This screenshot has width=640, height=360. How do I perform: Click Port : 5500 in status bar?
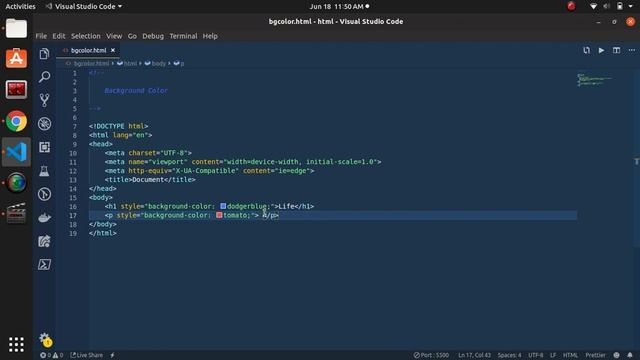(431, 355)
